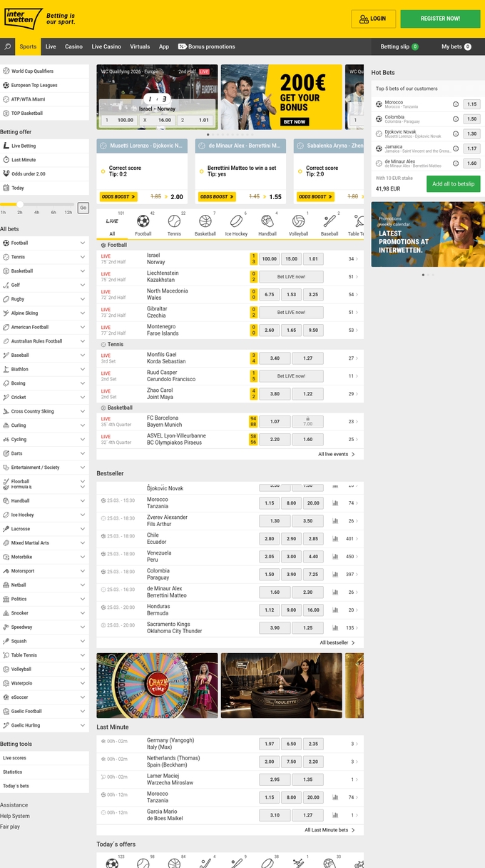485x868 pixels.
Task: Click the time-range slider handle
Action: (x=20, y=204)
